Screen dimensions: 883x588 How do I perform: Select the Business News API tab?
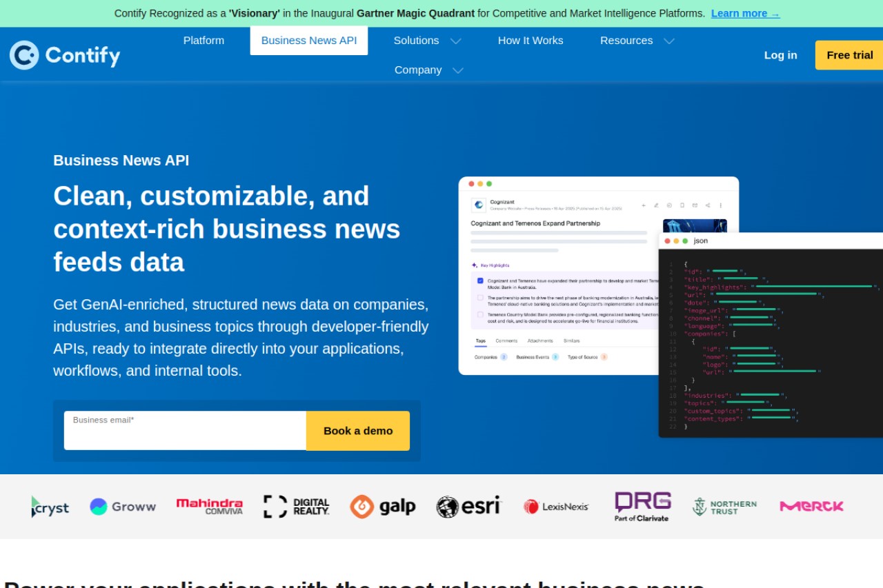[x=309, y=41]
